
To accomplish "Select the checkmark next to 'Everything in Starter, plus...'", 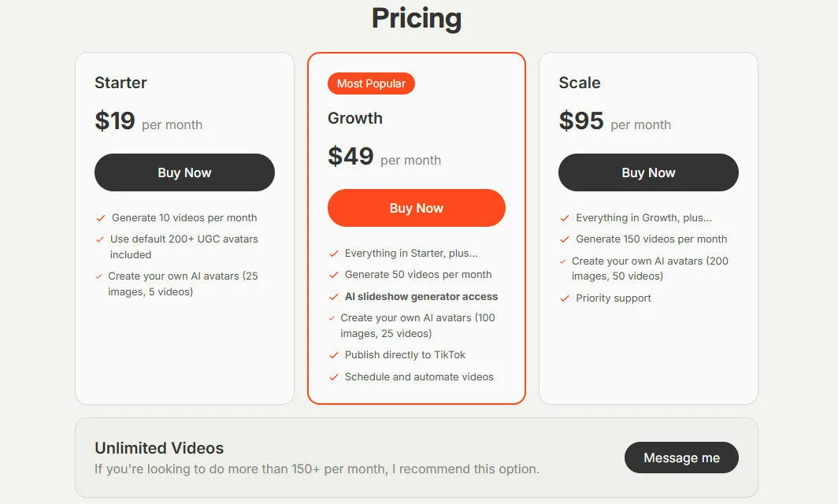I will tap(333, 253).
